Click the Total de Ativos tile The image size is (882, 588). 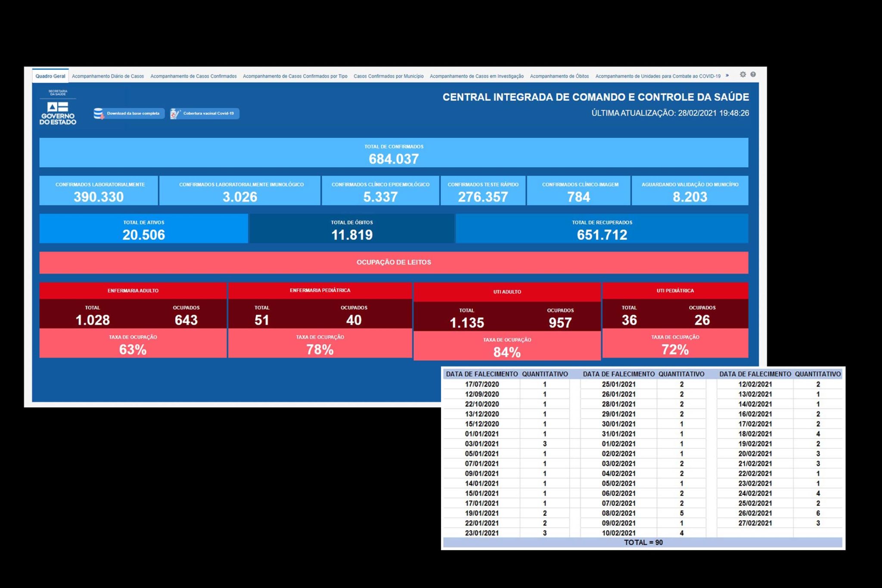[x=143, y=229]
